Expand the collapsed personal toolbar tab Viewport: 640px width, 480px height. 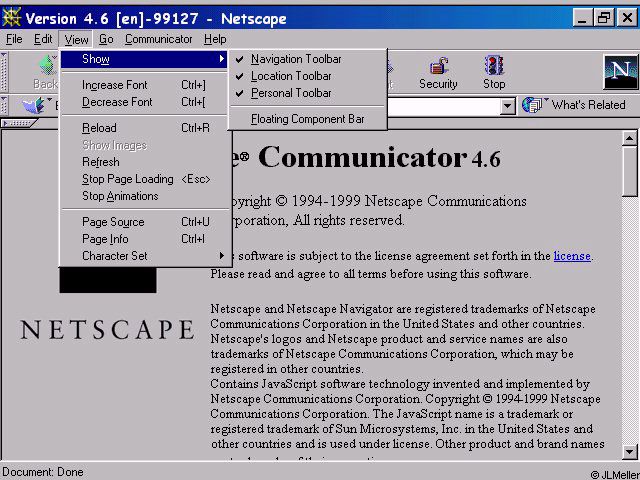click(x=19, y=122)
